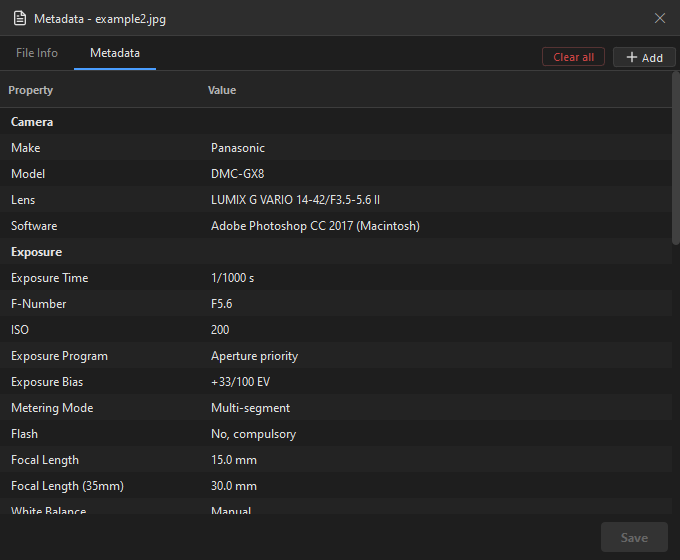The width and height of the screenshot is (680, 560).
Task: Click the LUMIX G VARIO 14-42 value
Action: [295, 200]
